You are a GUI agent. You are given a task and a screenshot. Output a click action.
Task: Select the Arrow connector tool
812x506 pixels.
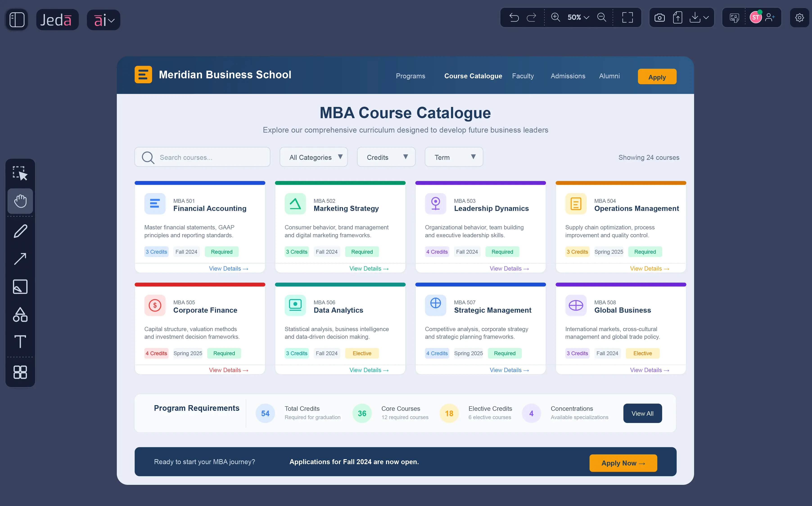coord(20,259)
